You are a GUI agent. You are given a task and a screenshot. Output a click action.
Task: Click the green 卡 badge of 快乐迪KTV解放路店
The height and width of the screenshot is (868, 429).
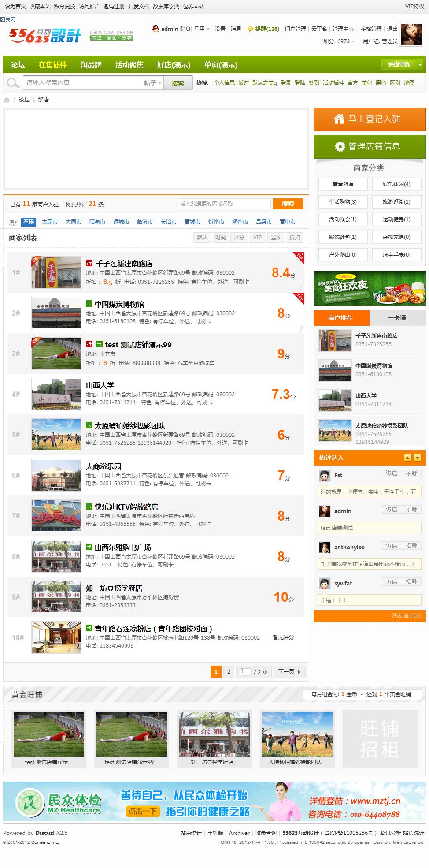[x=89, y=507]
